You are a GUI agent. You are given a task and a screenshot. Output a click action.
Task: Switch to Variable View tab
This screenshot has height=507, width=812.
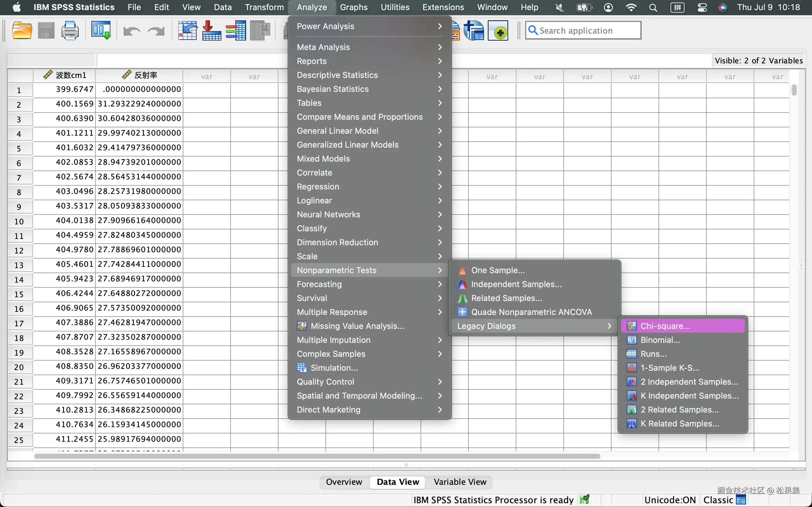[x=460, y=482]
